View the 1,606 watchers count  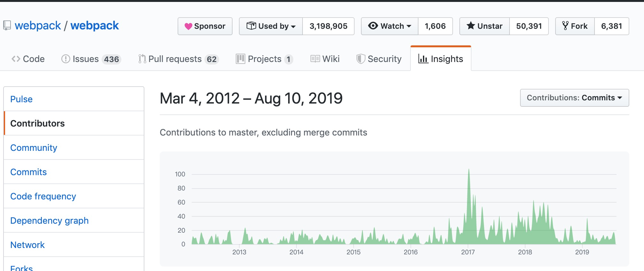(435, 26)
